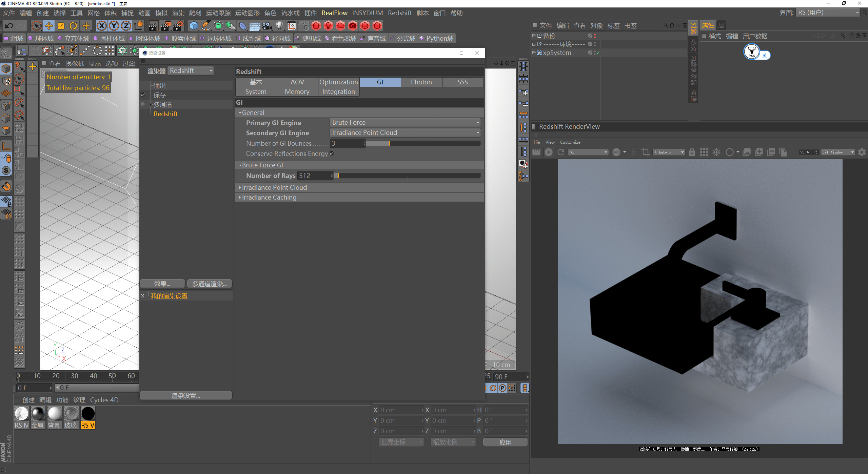
Task: Drag the Number of Rays slider
Action: pos(338,175)
